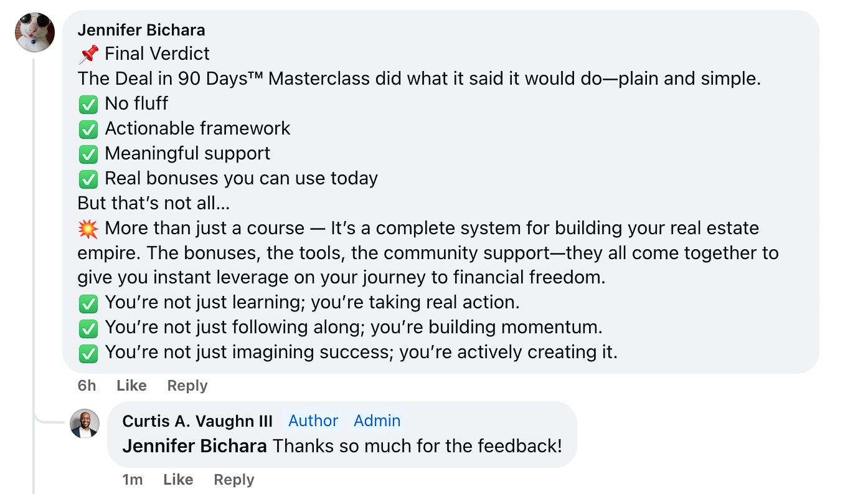The height and width of the screenshot is (494, 868).
Task: Like Jennifer Bichara's Final Verdict comment
Action: [131, 386]
